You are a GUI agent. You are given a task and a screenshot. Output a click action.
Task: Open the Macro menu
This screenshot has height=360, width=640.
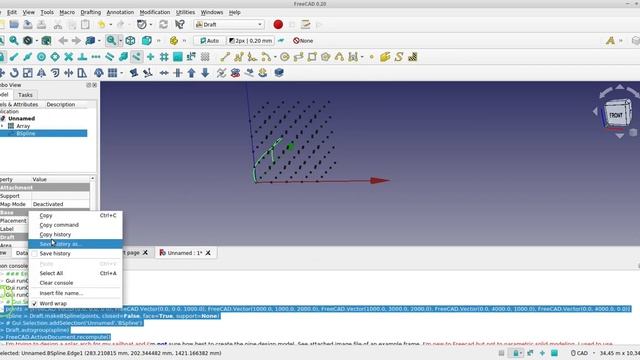(67, 12)
